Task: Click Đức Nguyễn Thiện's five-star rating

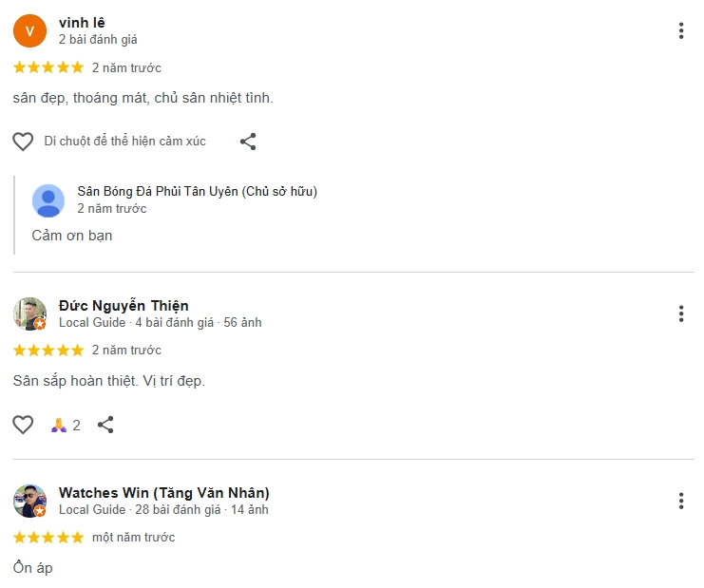Action: (48, 351)
